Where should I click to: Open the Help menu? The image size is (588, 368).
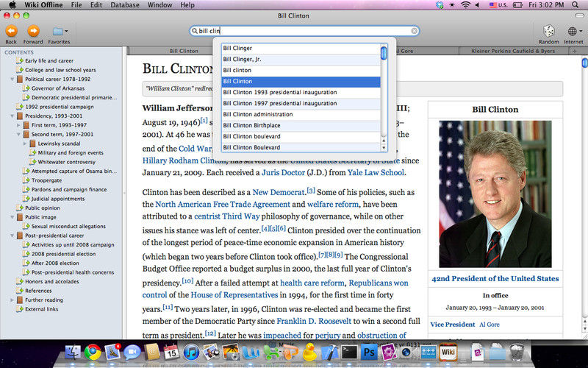pyautogui.click(x=187, y=5)
